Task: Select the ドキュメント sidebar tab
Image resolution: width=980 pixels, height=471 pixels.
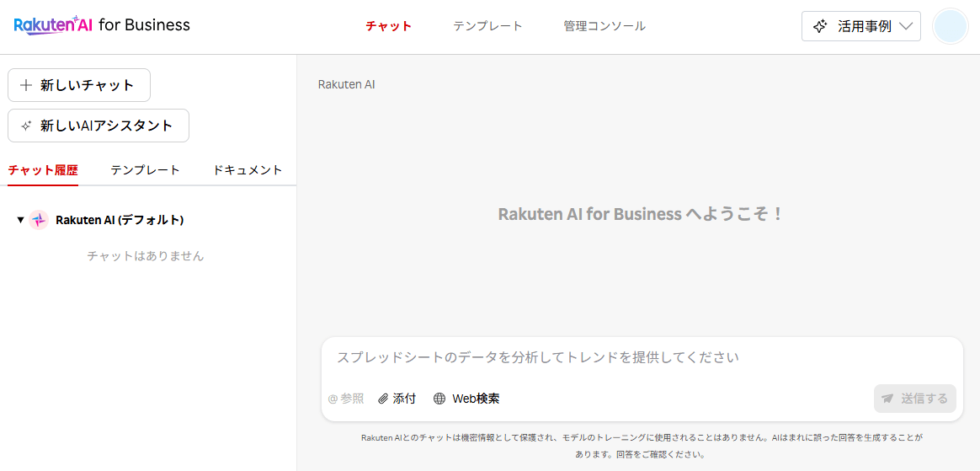Action: (x=248, y=170)
